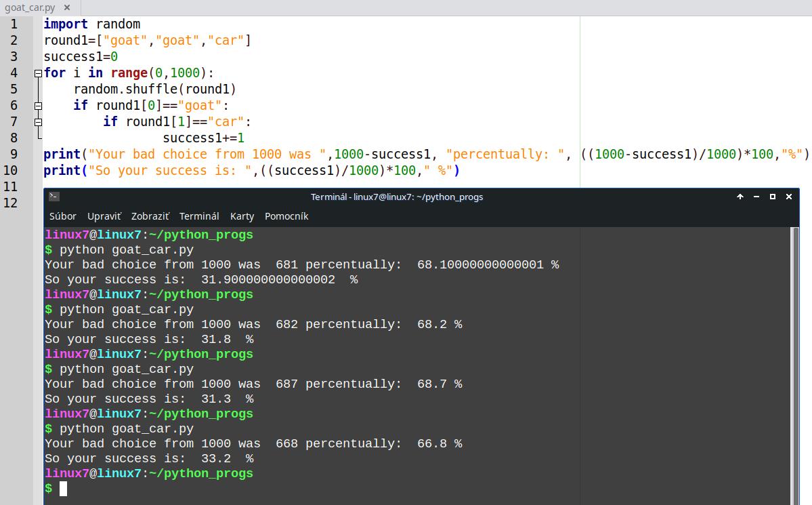Viewport: 812px width, 505px height.
Task: Open the Upraviť menu
Action: tap(104, 216)
